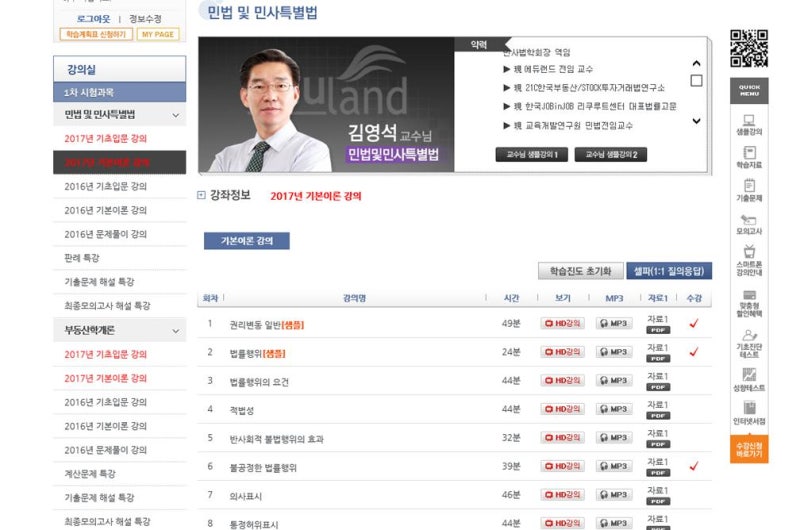Download MP3 for lecture 1 권리변동 일반
The height and width of the screenshot is (530, 800).
(x=614, y=323)
